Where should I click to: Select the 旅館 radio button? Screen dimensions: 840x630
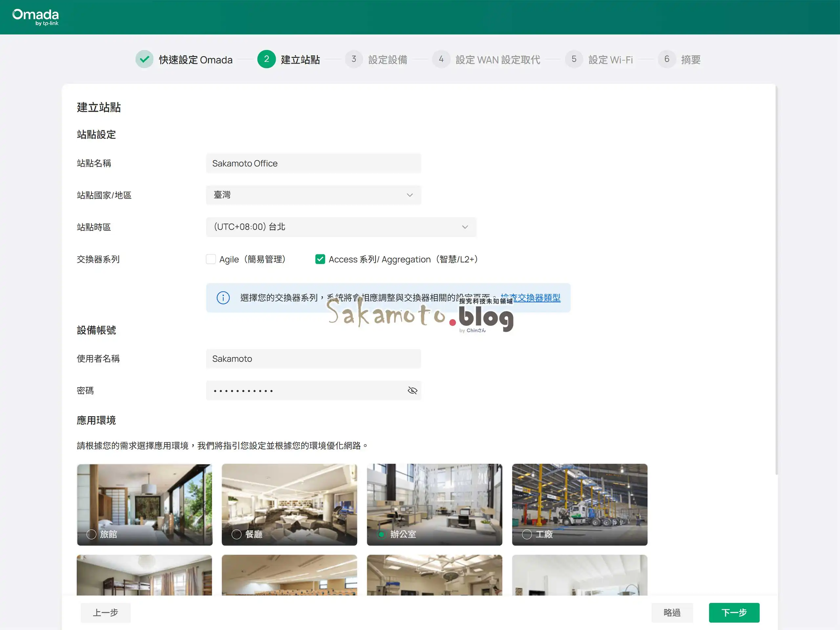[91, 534]
